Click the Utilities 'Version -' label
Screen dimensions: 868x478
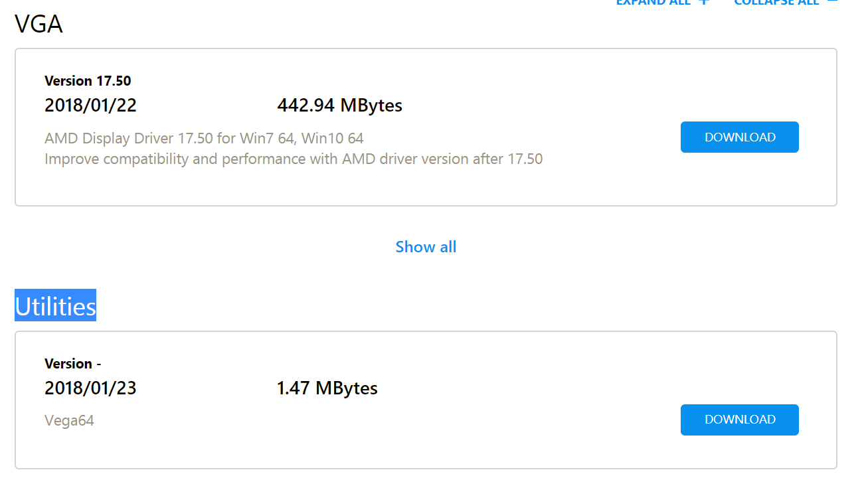coord(72,364)
